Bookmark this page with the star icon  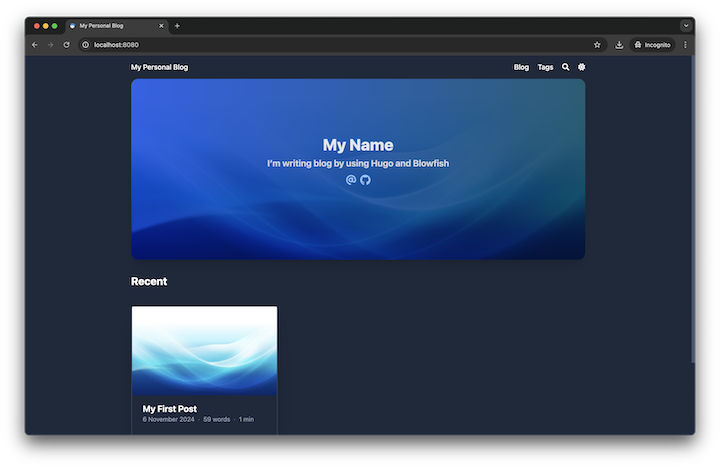[x=597, y=45]
